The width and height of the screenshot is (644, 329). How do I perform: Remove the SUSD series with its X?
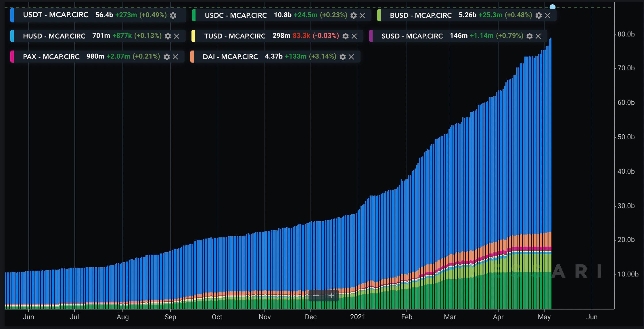(538, 36)
